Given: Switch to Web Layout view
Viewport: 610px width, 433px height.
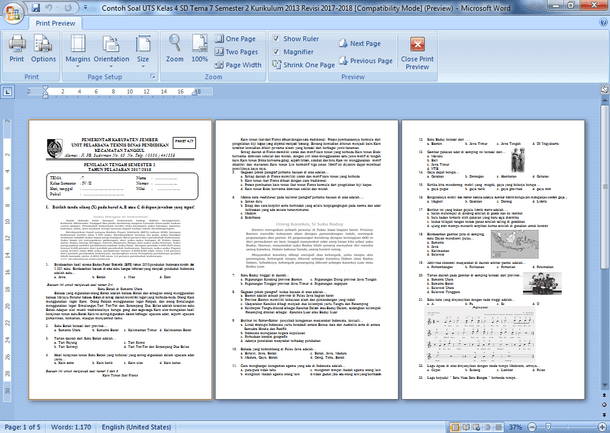Looking at the screenshot, I should pos(477,427).
